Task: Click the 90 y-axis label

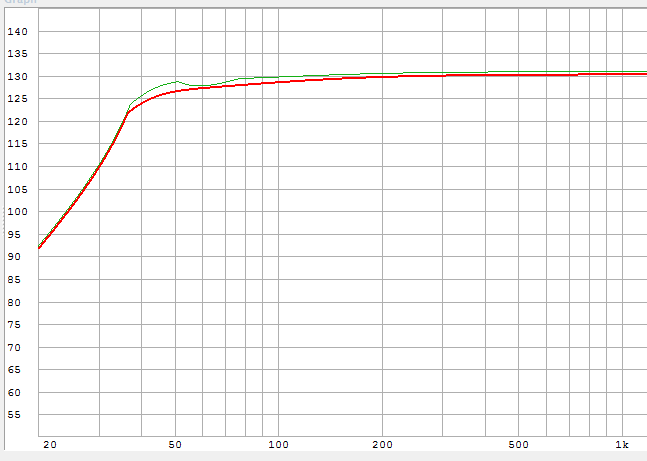Action: point(14,257)
